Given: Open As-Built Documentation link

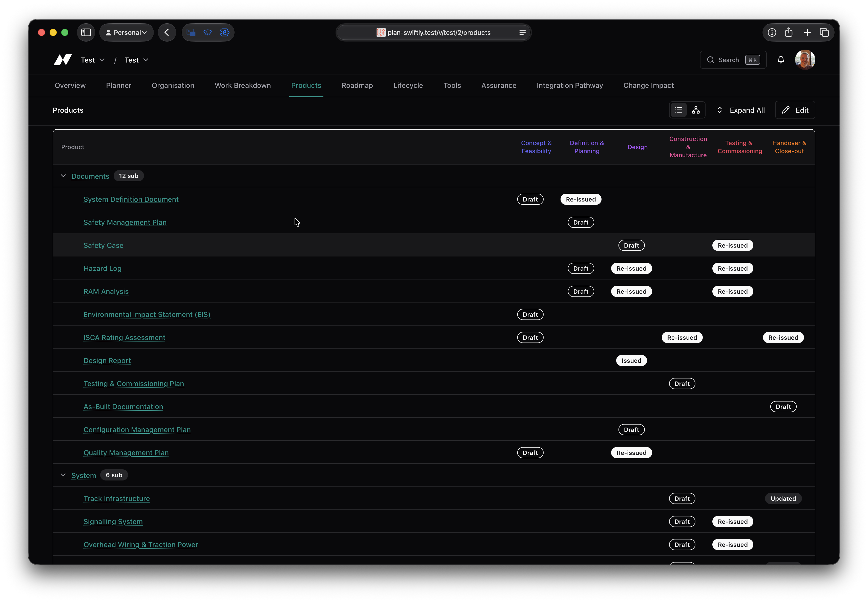Looking at the screenshot, I should [x=123, y=406].
